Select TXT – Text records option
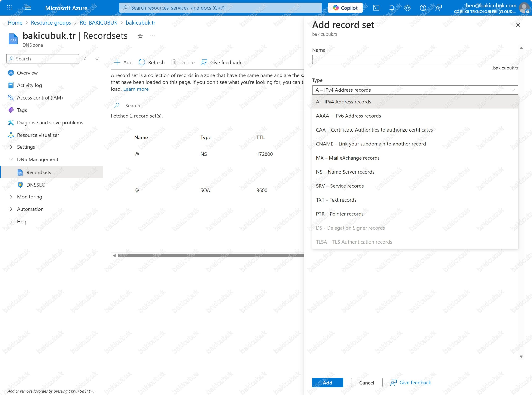Viewport: 532px width, 395px height. pyautogui.click(x=336, y=200)
